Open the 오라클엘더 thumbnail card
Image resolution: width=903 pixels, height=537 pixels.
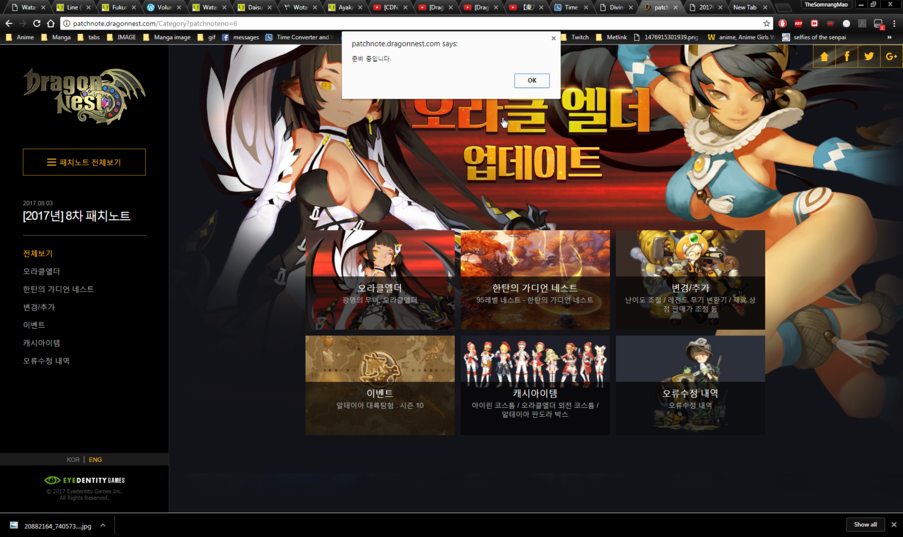tap(380, 280)
